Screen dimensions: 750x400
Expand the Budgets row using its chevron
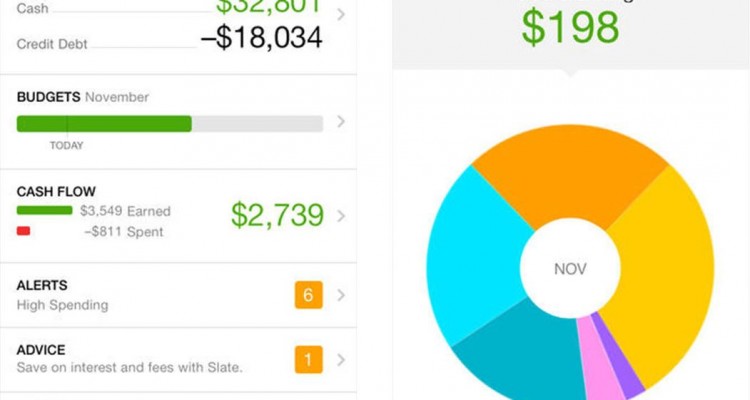tap(341, 122)
